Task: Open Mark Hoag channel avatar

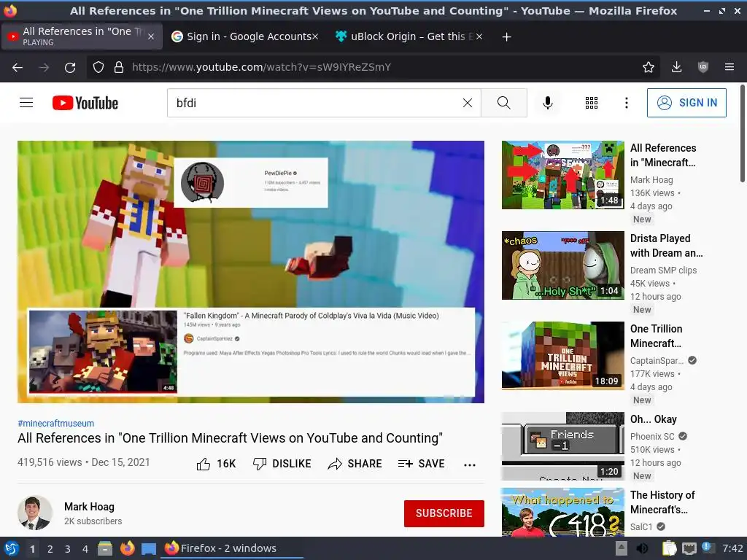Action: click(35, 513)
